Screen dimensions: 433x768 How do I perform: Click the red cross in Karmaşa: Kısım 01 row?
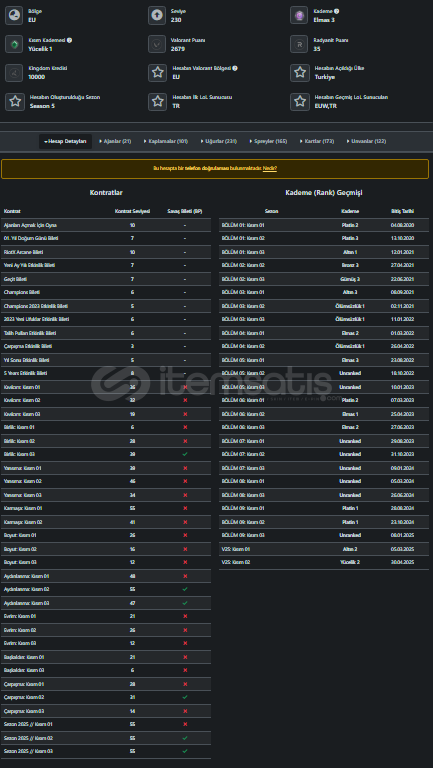pos(185,508)
